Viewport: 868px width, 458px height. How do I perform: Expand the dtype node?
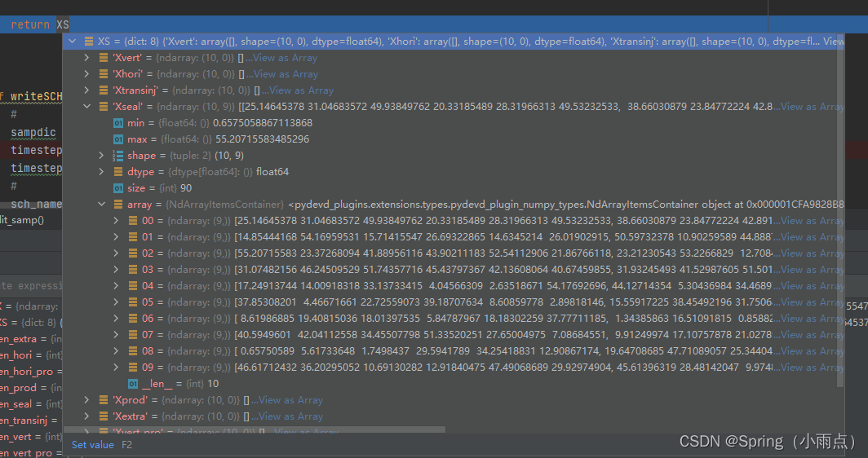pos(102,171)
